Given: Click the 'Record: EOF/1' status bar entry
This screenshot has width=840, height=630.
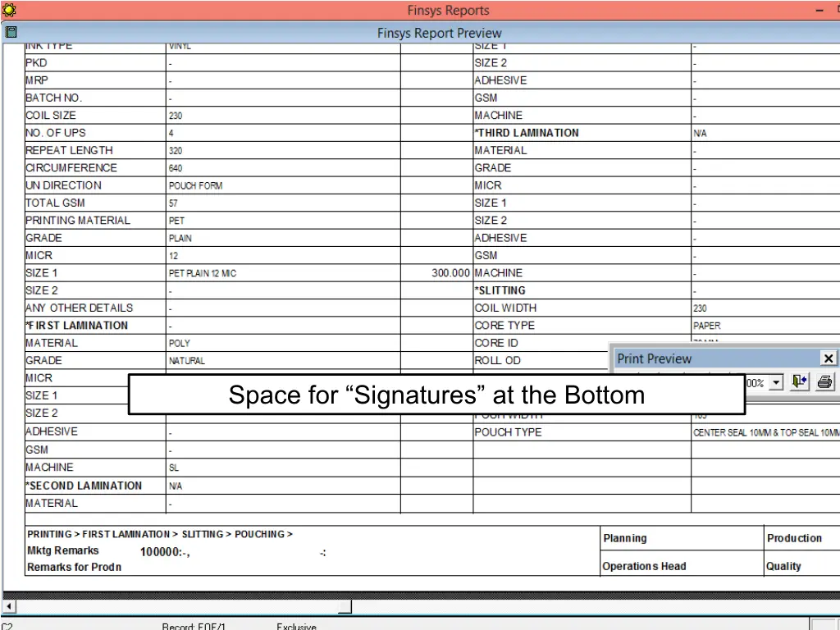Looking at the screenshot, I should click(194, 626).
